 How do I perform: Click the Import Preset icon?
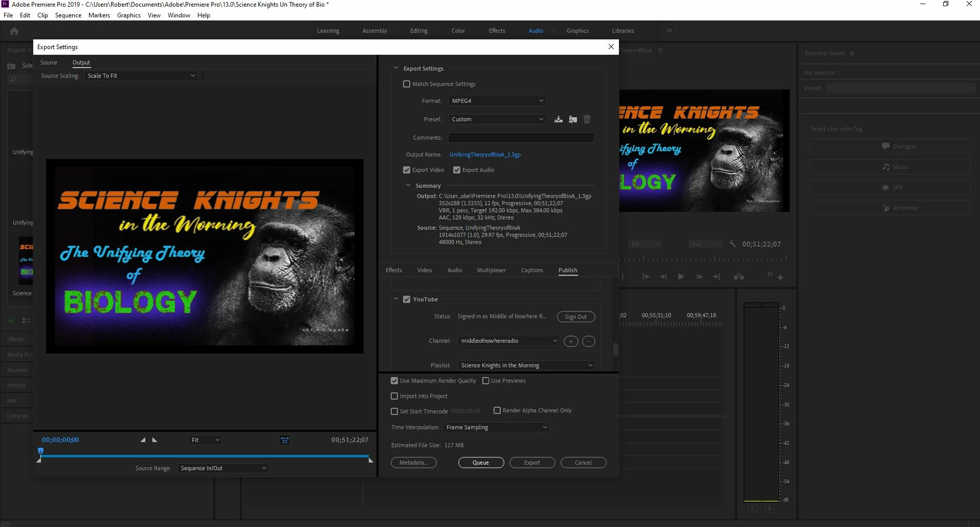573,119
